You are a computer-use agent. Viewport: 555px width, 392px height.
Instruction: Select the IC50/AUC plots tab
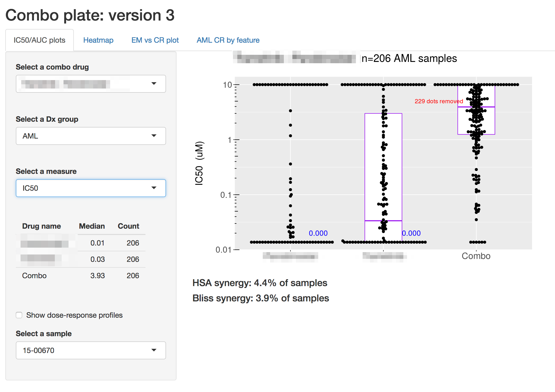point(40,40)
